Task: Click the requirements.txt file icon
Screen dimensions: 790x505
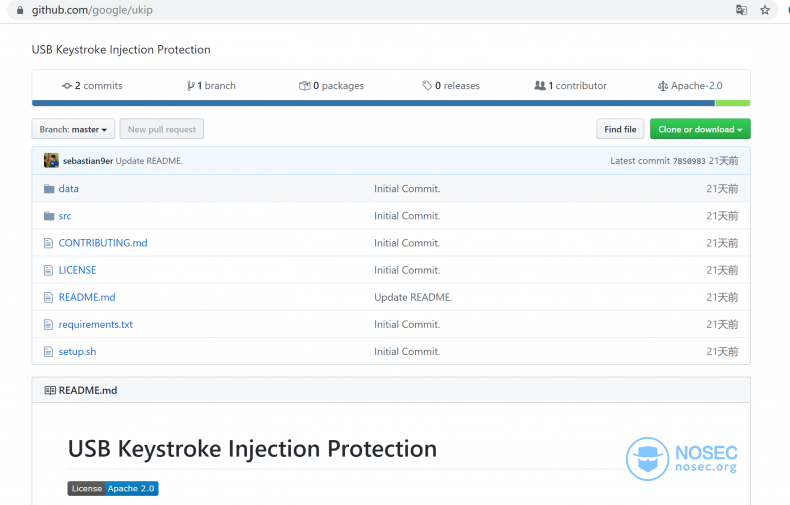Action: pos(48,325)
